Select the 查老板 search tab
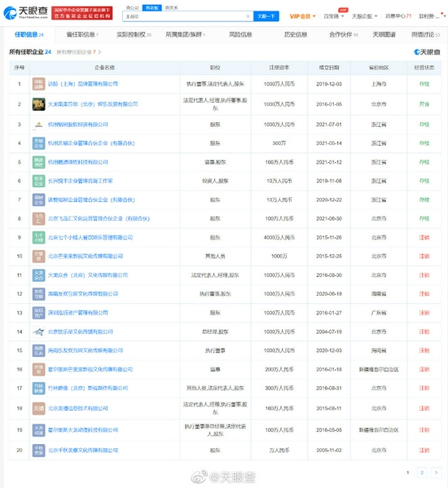448x488 pixels. (x=152, y=8)
